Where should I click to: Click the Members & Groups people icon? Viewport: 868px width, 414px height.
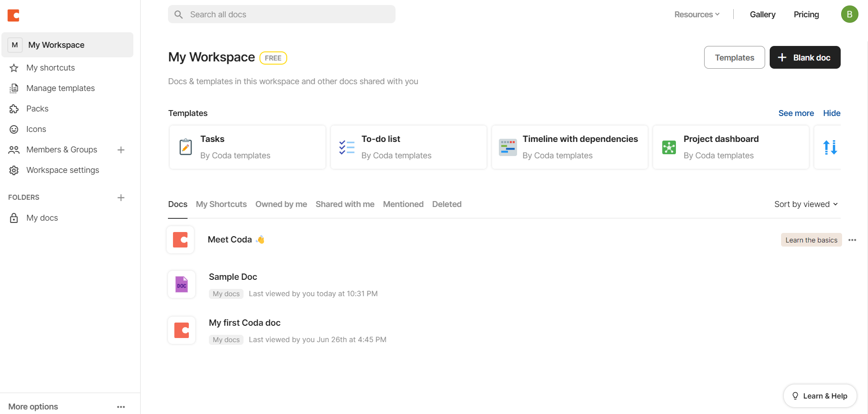pos(14,150)
